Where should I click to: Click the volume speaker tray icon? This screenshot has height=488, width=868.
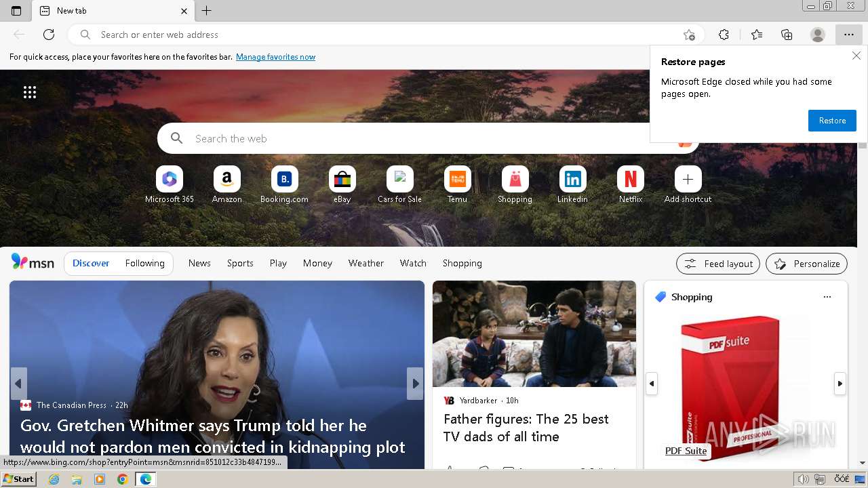point(804,479)
